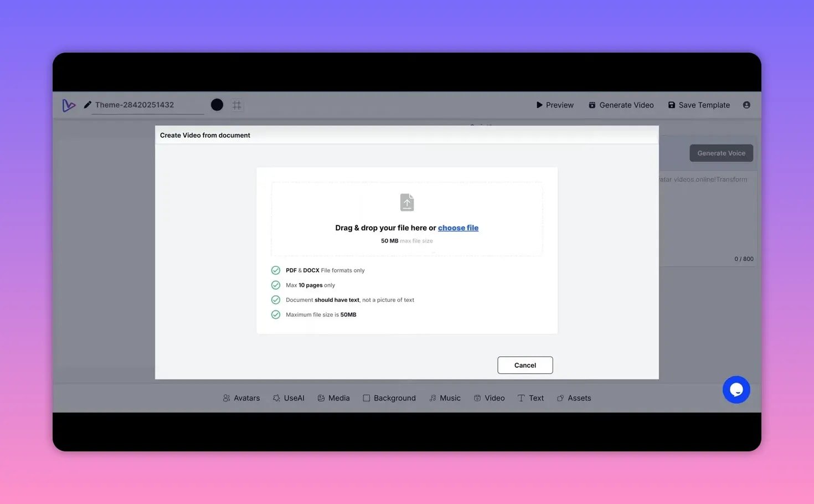The height and width of the screenshot is (504, 814).
Task: Open the black color swatch
Action: 217,105
